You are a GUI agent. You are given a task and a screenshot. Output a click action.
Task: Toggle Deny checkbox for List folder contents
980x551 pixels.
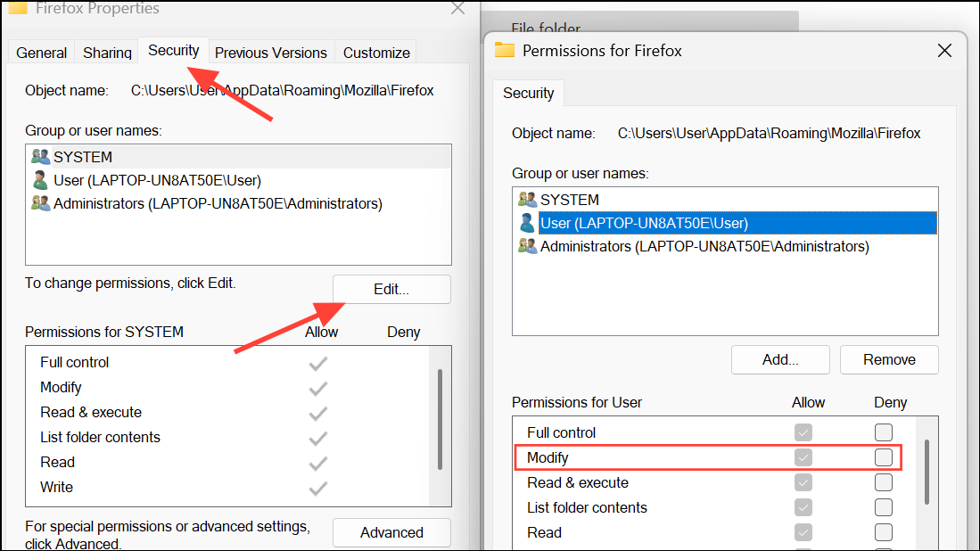(883, 507)
